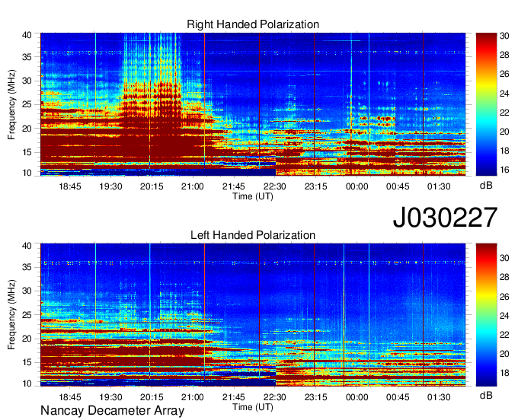Click the lower 'Frequency (MHz)' axis label
Viewport: 518px width, 420px height.
point(11,315)
